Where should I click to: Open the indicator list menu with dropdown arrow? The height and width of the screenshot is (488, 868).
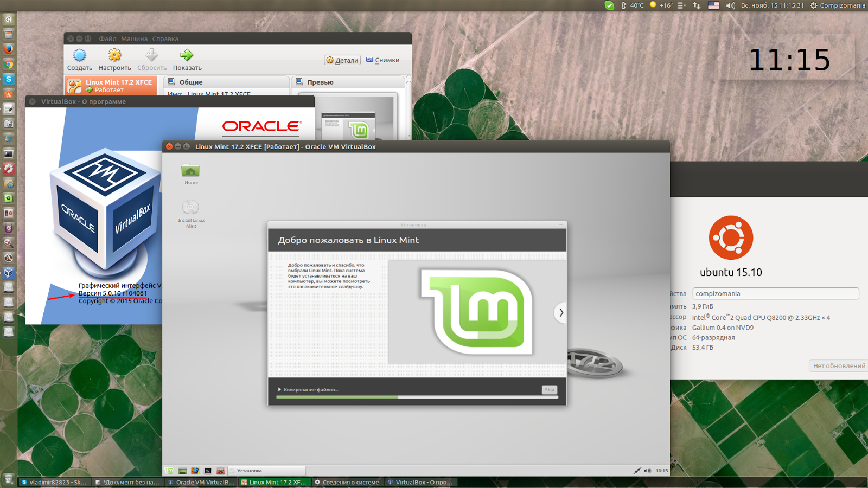point(682,5)
